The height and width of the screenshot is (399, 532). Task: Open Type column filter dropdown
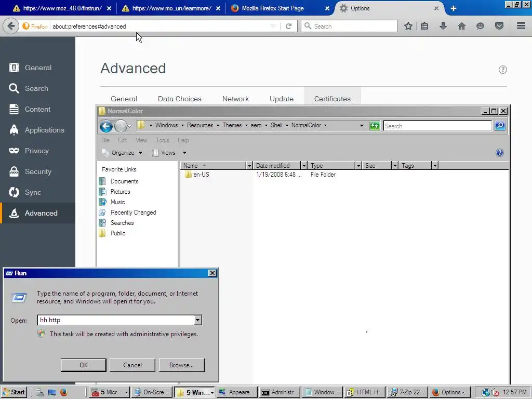click(358, 166)
